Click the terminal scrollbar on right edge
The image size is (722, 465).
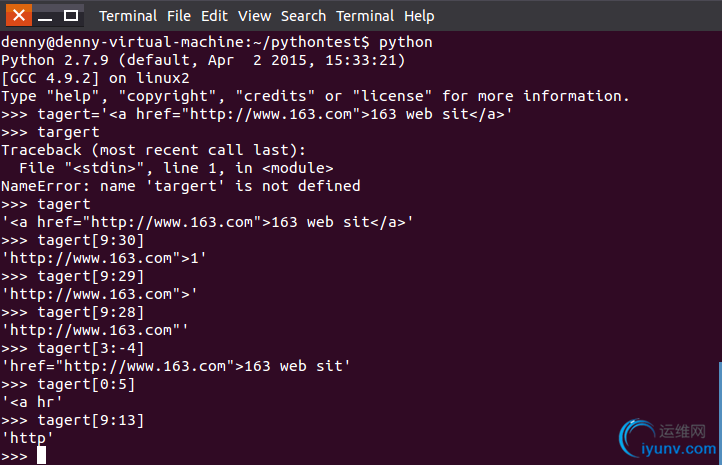tap(720, 413)
